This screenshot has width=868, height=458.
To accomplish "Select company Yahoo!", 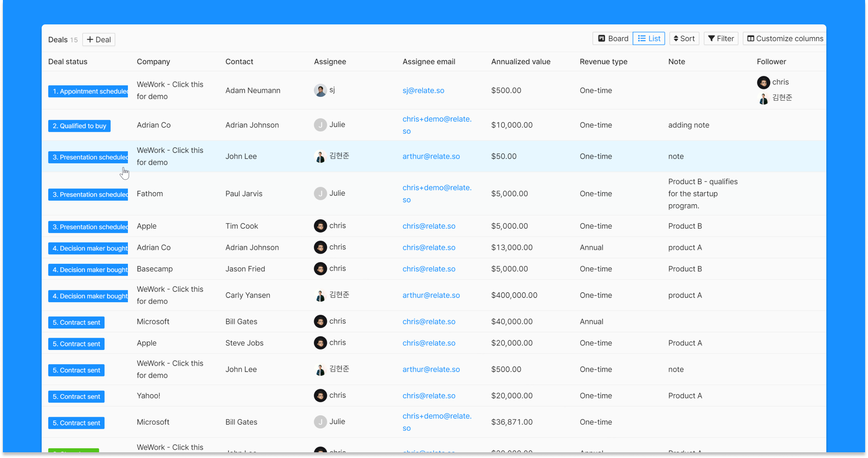I will 148,396.
